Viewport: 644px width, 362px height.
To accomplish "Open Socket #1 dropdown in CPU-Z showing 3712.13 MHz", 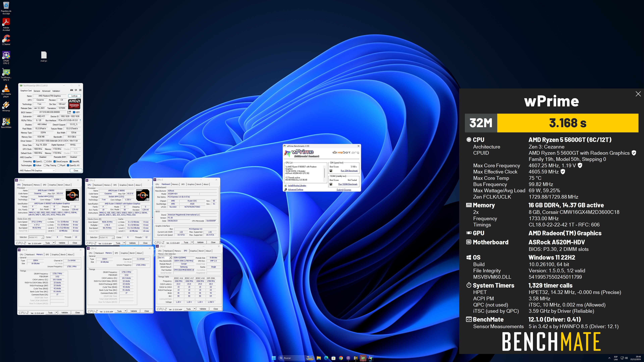I will coord(36,237).
